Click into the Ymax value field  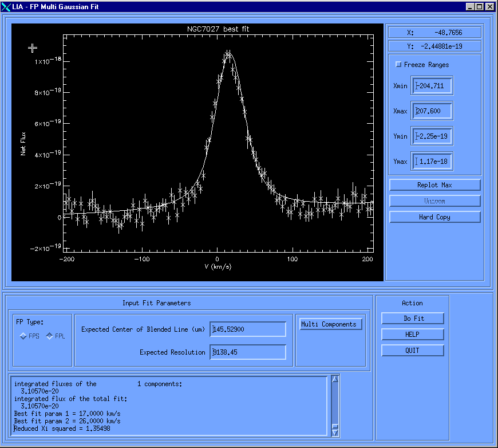[x=432, y=162]
